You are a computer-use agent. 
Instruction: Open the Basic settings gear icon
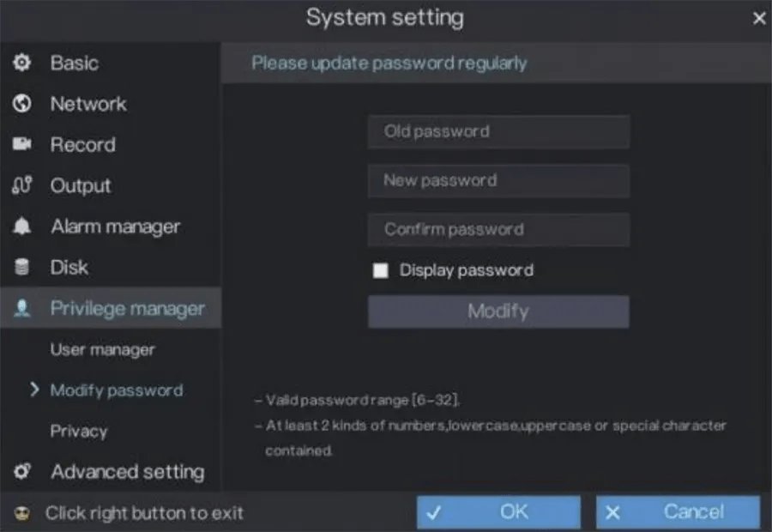tap(23, 63)
